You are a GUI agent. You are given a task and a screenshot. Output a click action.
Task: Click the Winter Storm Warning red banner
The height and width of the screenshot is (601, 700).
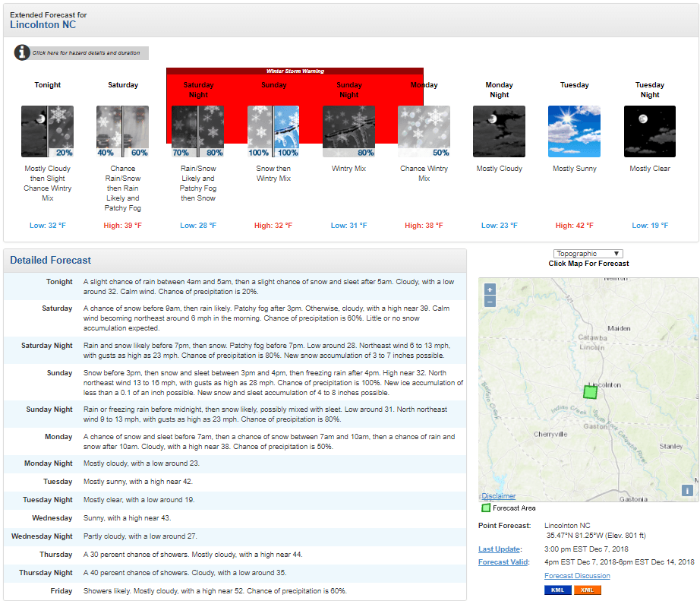pos(295,71)
